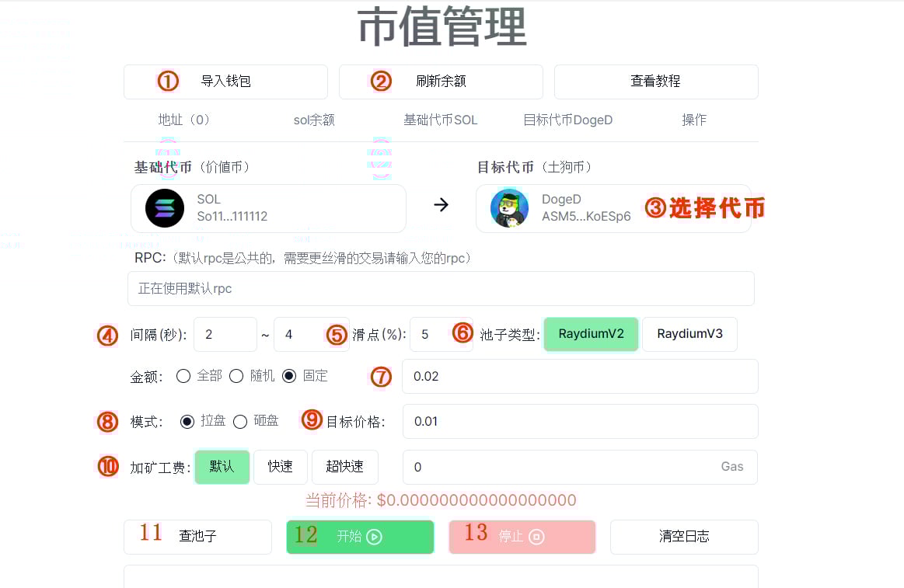The height and width of the screenshot is (588, 904).
Task: Select the 全部 amount radio button
Action: (x=183, y=376)
